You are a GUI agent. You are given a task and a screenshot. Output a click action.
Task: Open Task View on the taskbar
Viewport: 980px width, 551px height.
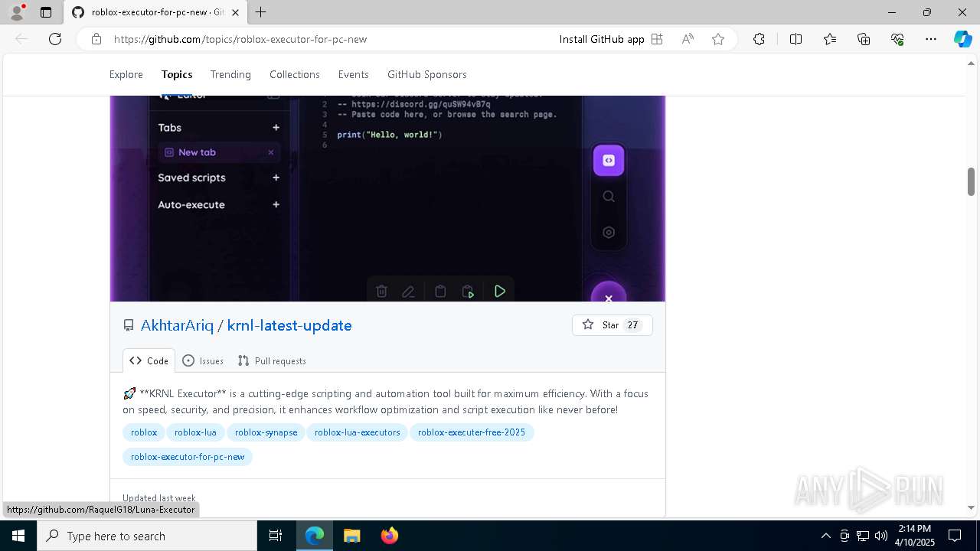(276, 536)
